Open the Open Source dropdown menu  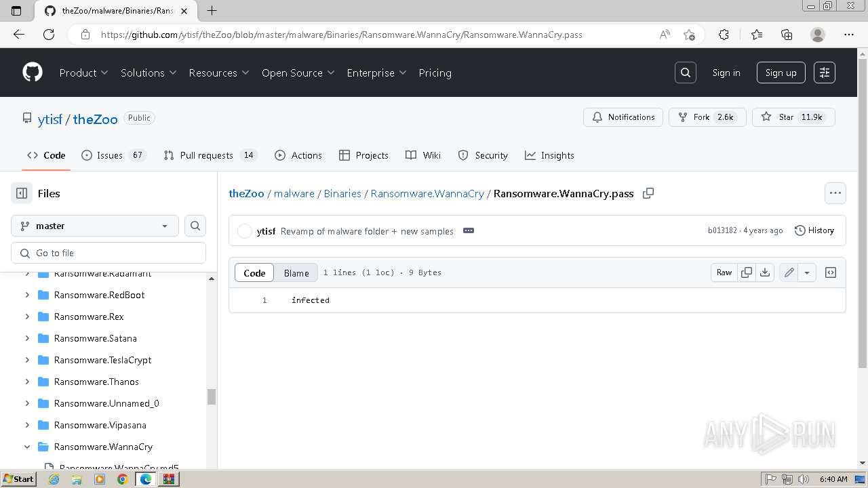298,73
